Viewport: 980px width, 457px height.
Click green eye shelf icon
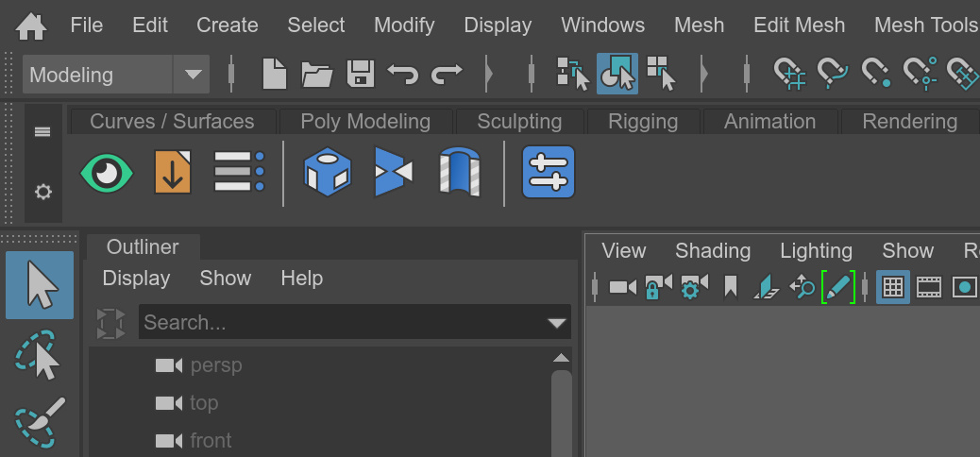[x=107, y=173]
